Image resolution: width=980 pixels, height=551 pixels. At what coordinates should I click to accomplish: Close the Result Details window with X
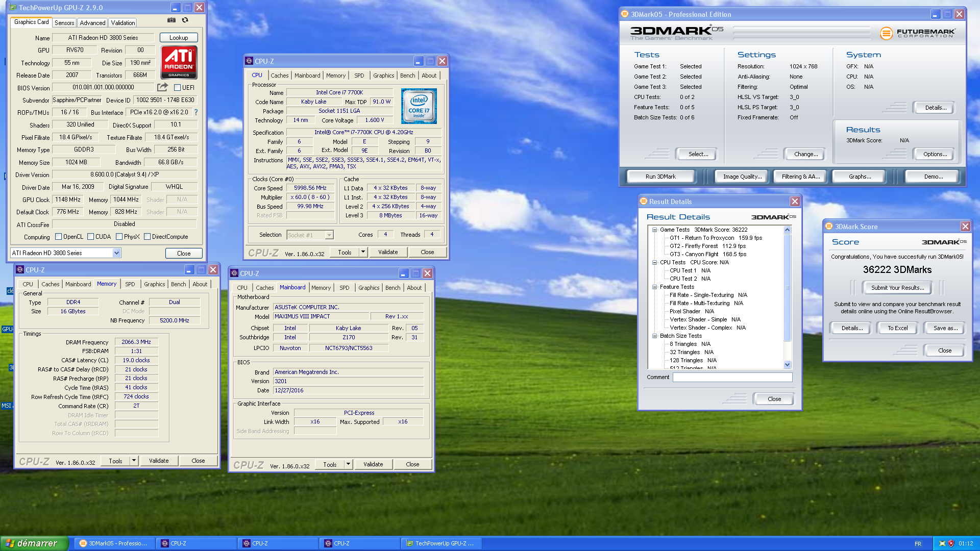coord(795,202)
